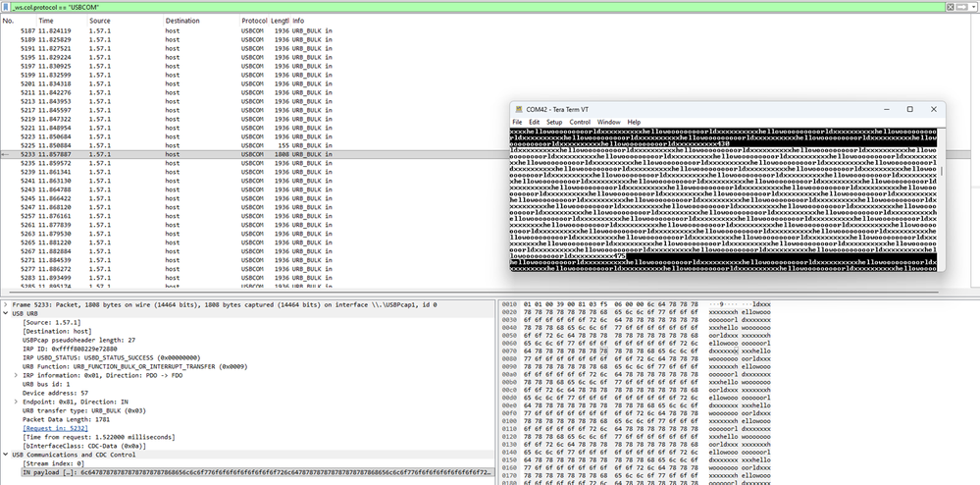Open Setup menu in Tera Term
Viewport: 980px width, 485px height.
click(x=554, y=122)
